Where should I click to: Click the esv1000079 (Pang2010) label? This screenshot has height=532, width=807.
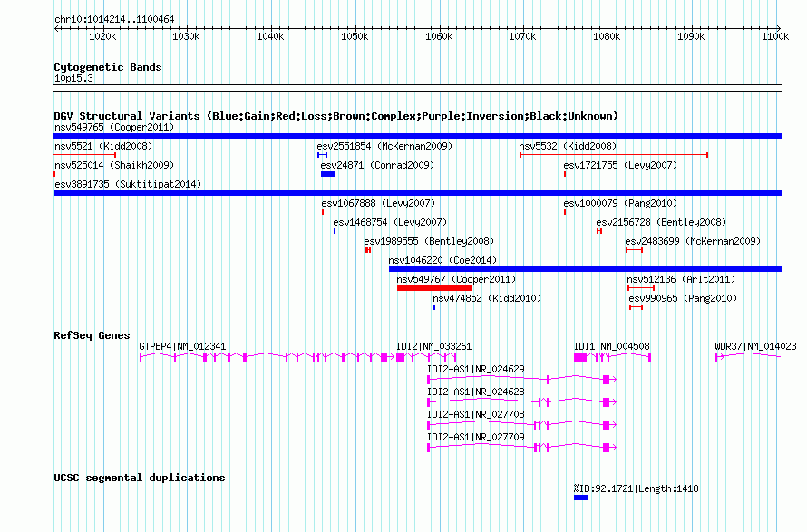click(620, 203)
